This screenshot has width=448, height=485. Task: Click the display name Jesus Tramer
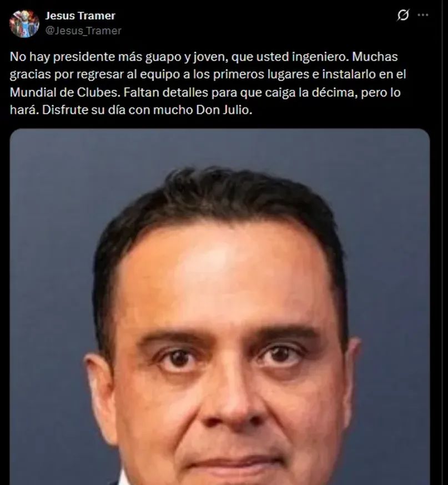(80, 16)
